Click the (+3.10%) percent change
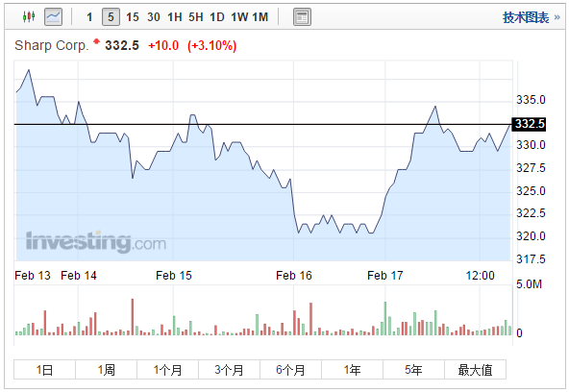569x392 pixels. click(x=211, y=46)
